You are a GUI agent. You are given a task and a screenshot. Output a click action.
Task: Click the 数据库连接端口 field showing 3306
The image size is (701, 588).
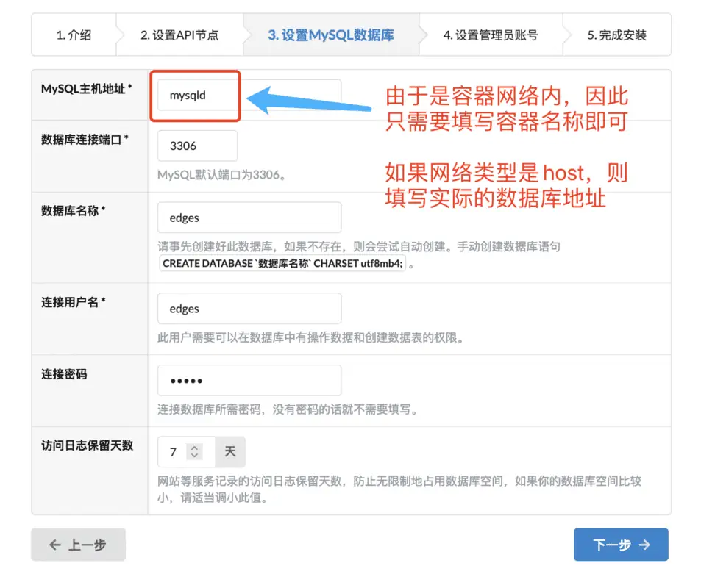[x=196, y=146]
